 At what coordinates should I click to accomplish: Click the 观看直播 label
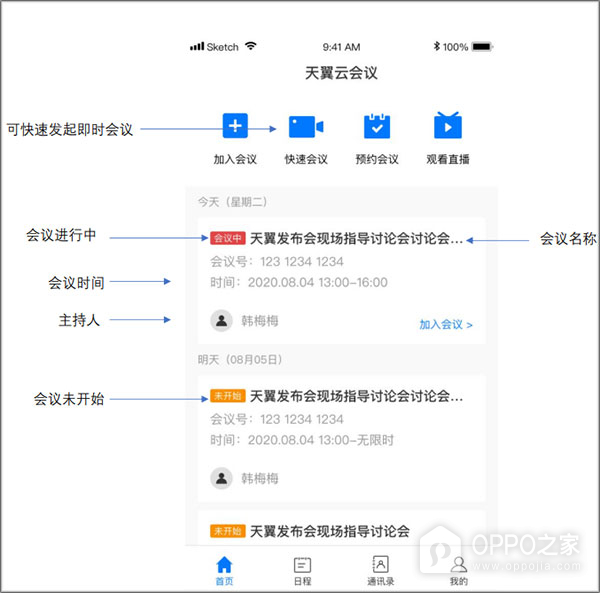click(448, 159)
